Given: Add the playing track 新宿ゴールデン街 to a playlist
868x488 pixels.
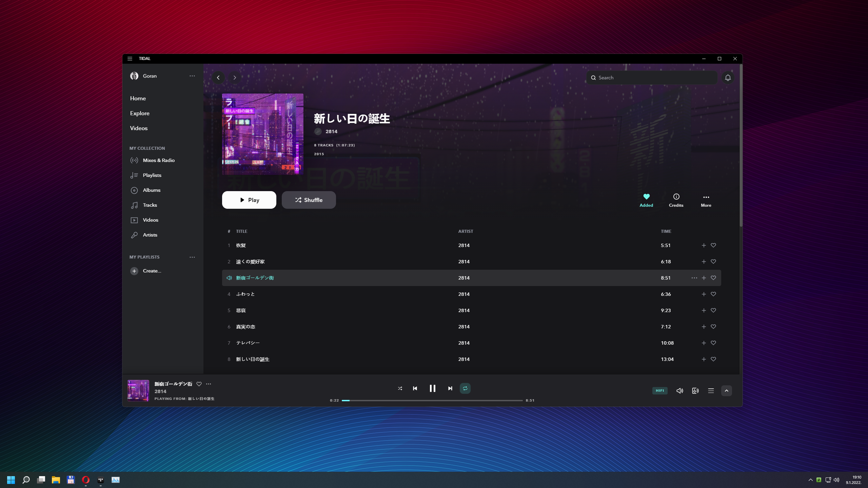Looking at the screenshot, I should tap(704, 278).
